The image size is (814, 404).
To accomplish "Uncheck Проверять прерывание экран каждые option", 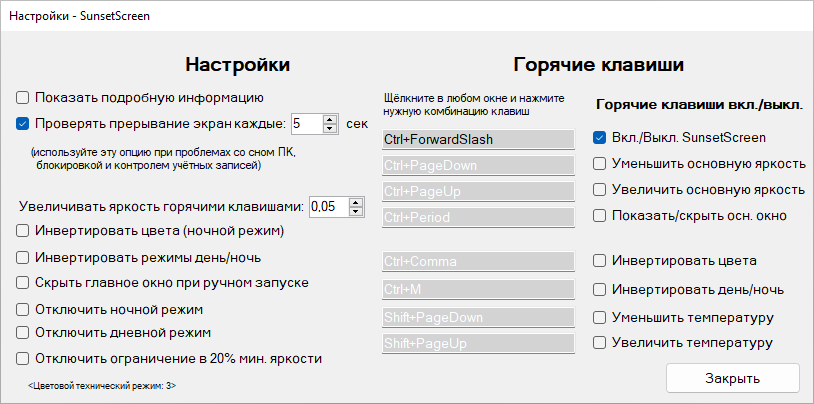I will coord(23,125).
